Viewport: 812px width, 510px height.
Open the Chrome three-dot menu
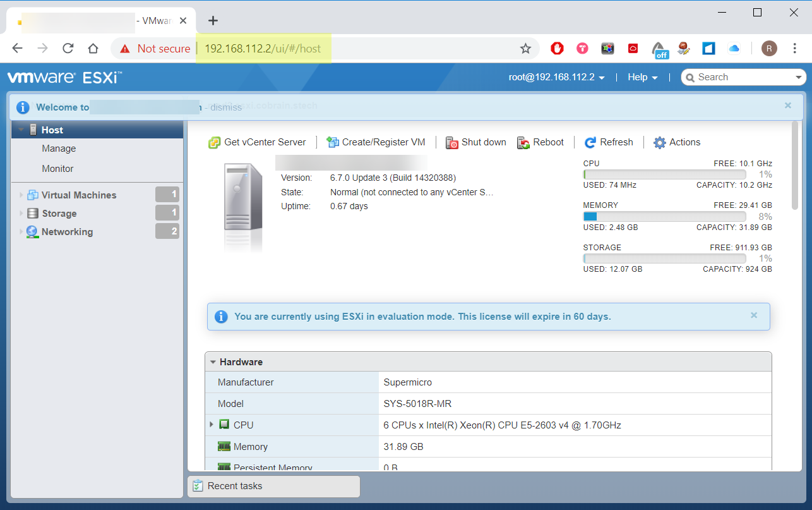tap(795, 49)
